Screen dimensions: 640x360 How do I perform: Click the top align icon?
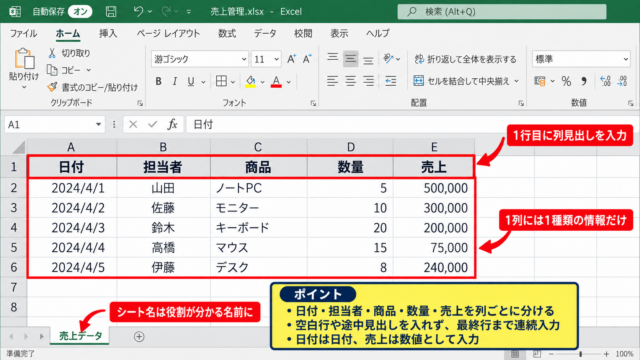333,58
